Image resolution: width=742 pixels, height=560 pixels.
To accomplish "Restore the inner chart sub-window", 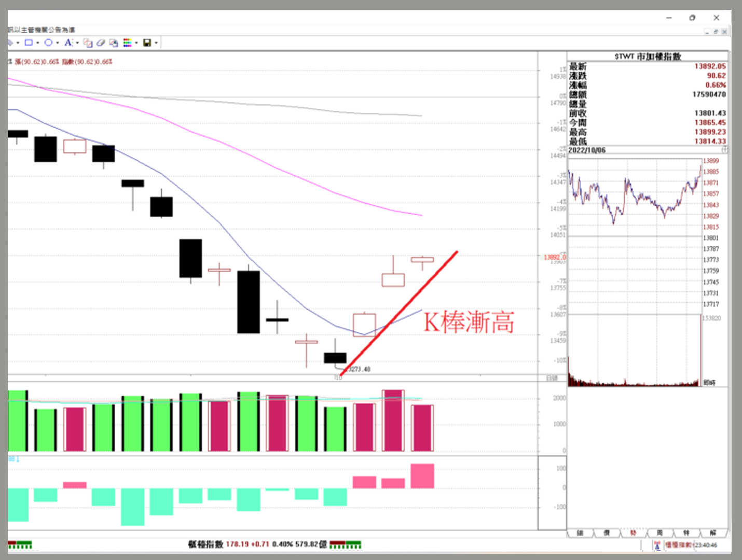I will coord(716,32).
